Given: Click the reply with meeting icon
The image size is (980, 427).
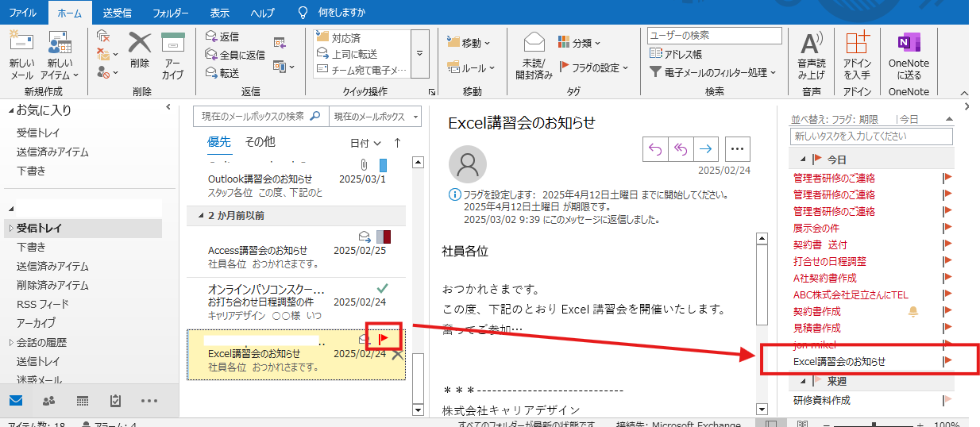Looking at the screenshot, I should 280,42.
